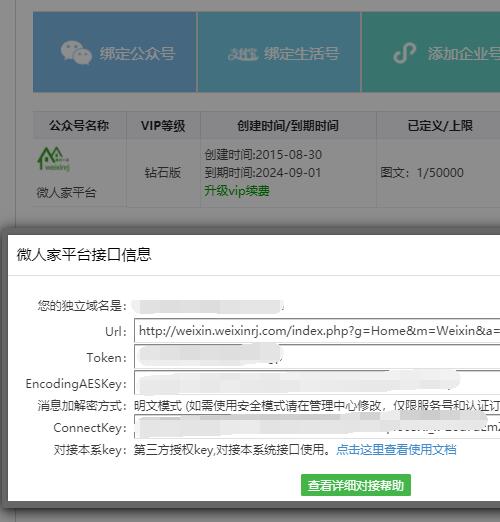Select the 明文模式 description text
This screenshot has height=522, width=500.
pos(317,406)
